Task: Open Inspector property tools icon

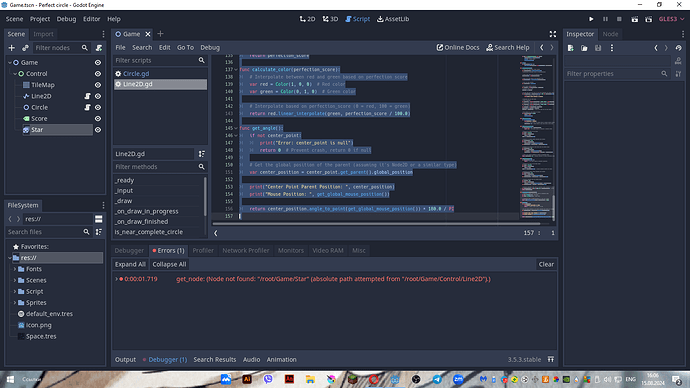Action: coord(678,73)
